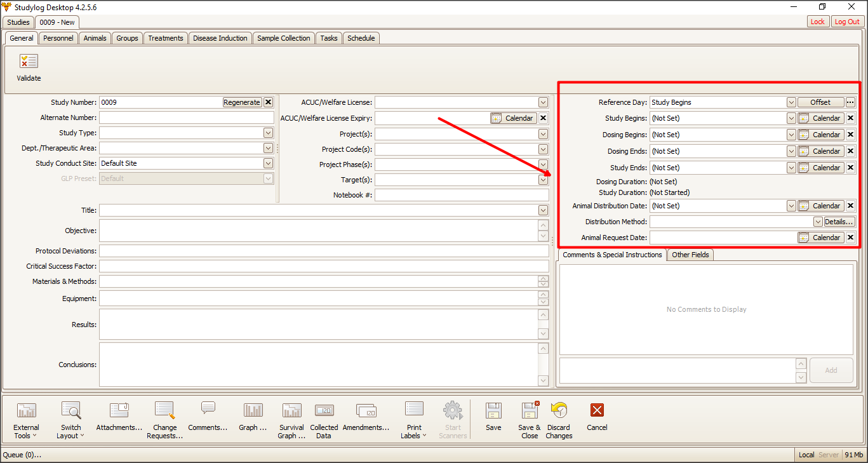Click the ellipsis button beside Offset
The image size is (868, 463).
click(851, 102)
